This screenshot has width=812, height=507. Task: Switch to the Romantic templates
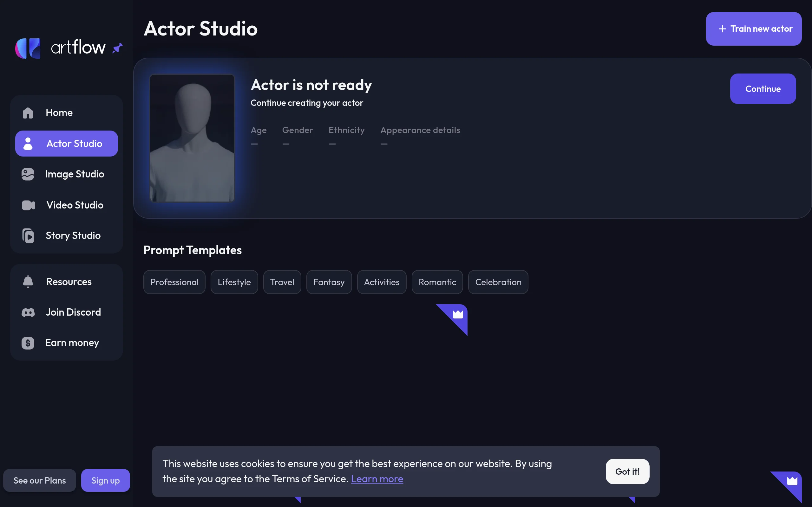point(437,282)
